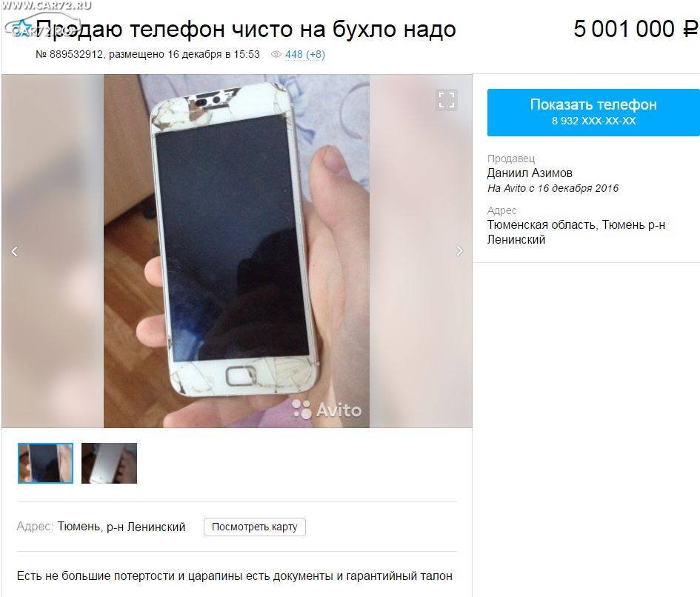Click the ruble currency symbol in price

point(690,29)
